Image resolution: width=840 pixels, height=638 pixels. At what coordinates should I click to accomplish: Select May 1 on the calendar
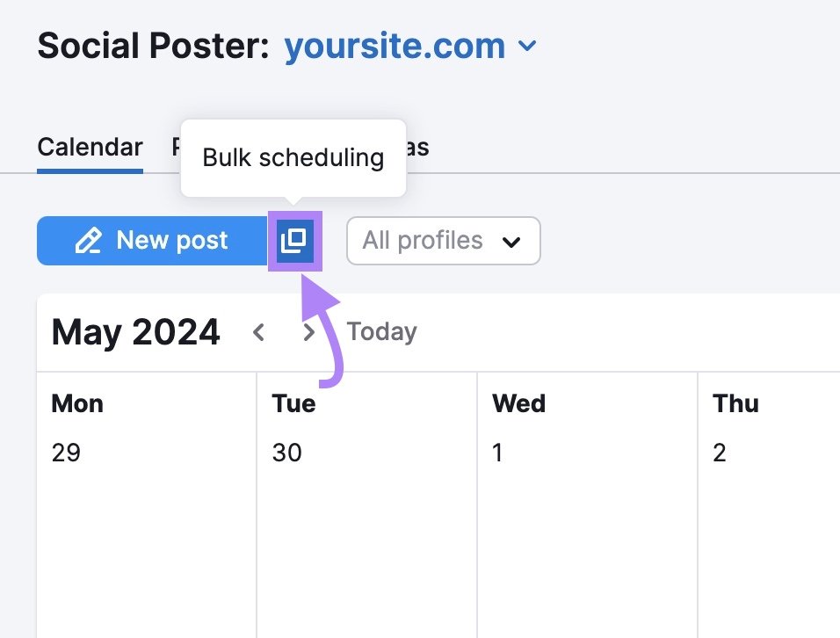tap(498, 453)
